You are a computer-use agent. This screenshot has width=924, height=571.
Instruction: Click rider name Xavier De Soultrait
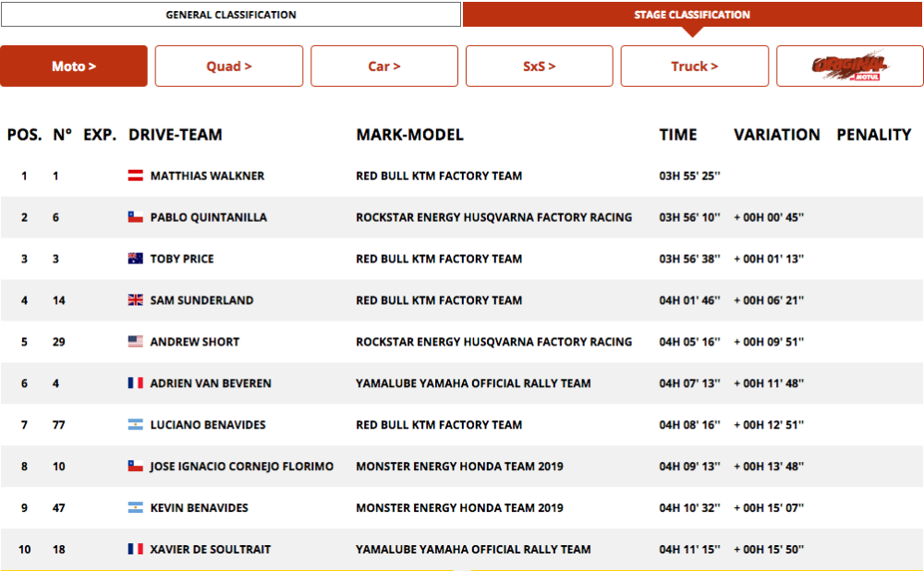(211, 550)
